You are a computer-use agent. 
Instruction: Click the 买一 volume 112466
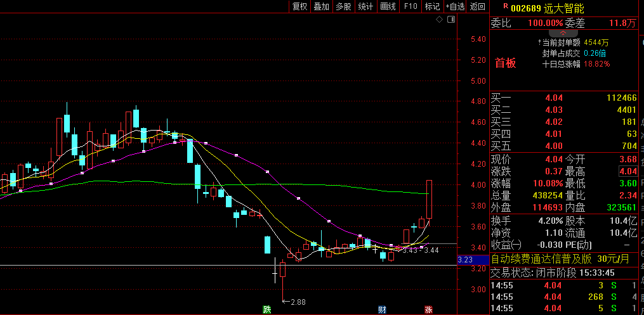621,98
